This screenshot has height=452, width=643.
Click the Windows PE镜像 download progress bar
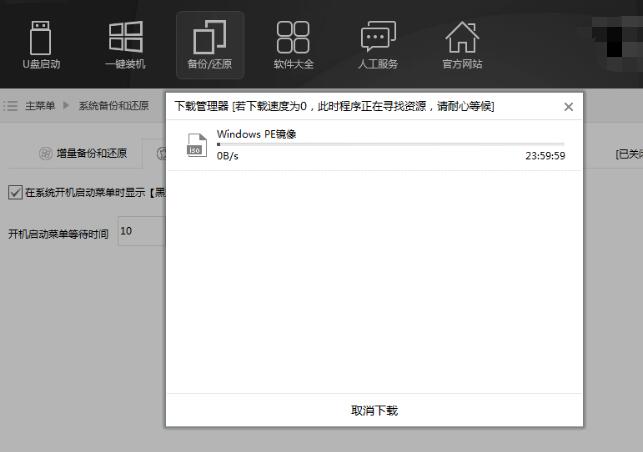pos(390,145)
